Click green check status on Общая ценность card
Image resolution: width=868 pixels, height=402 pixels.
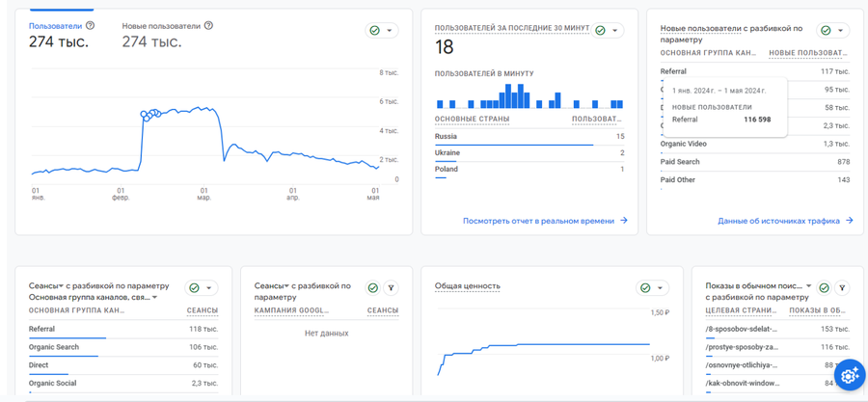point(645,287)
